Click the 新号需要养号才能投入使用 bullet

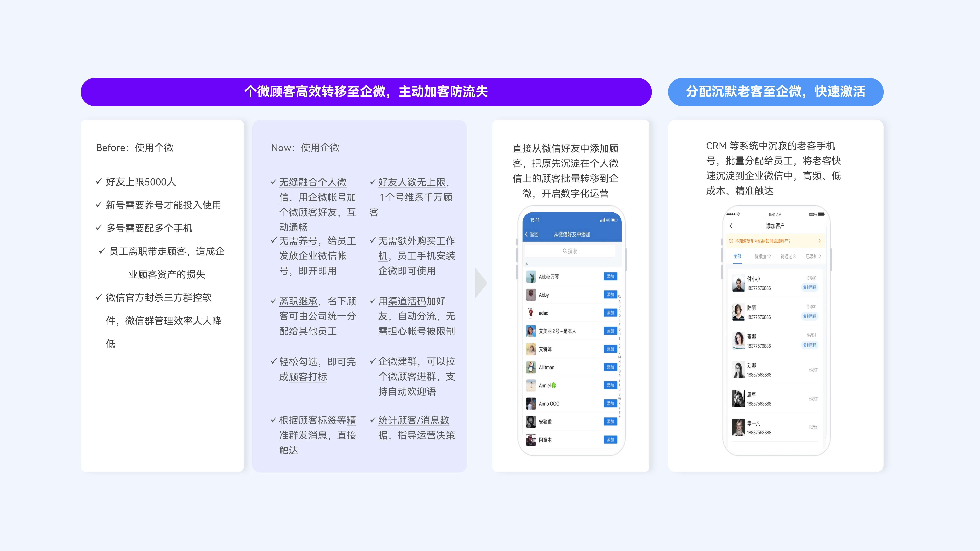point(163,205)
